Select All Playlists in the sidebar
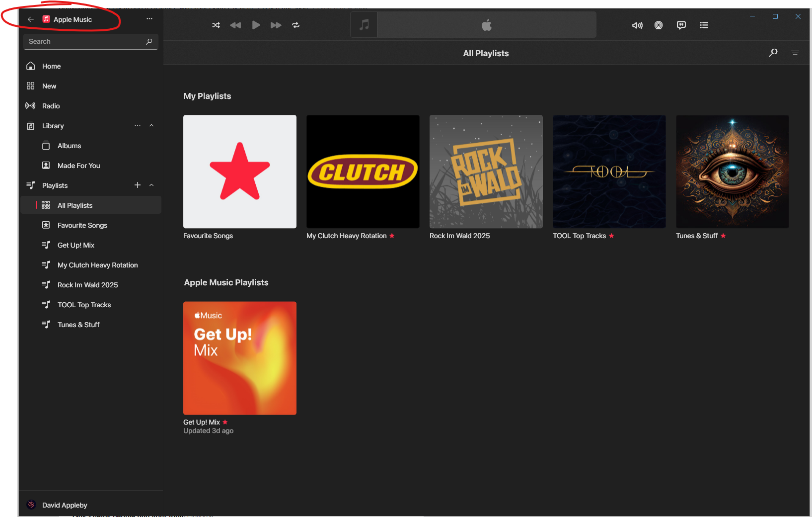812x517 pixels. 91,205
